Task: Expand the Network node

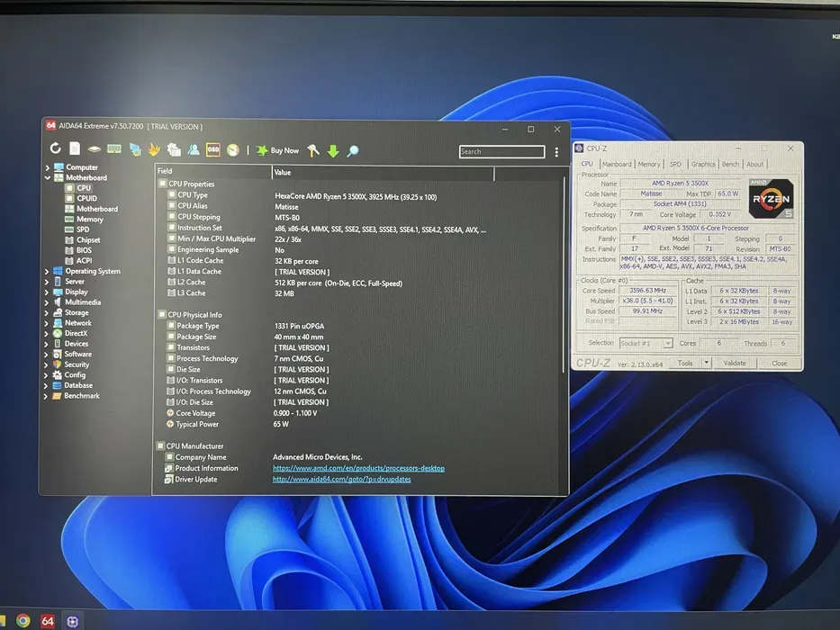Action: [x=46, y=324]
